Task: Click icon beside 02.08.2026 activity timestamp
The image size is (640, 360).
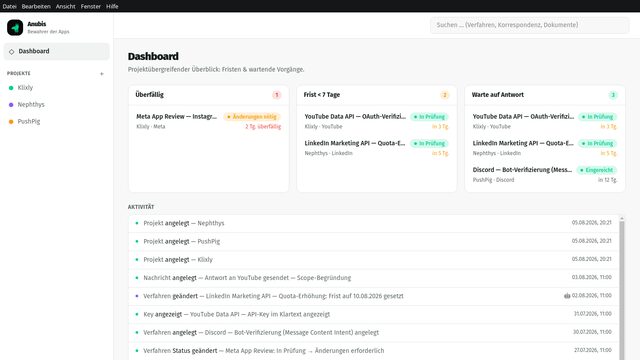Action: pos(567,296)
